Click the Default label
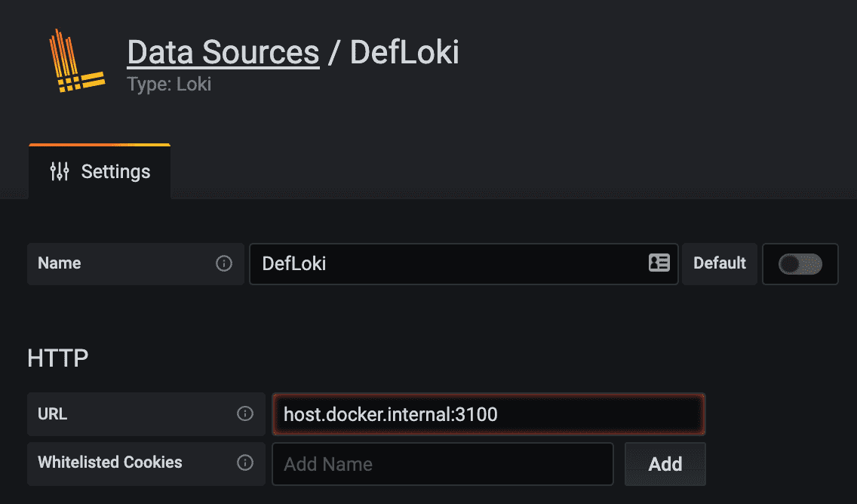The height and width of the screenshot is (504, 857). tap(720, 263)
